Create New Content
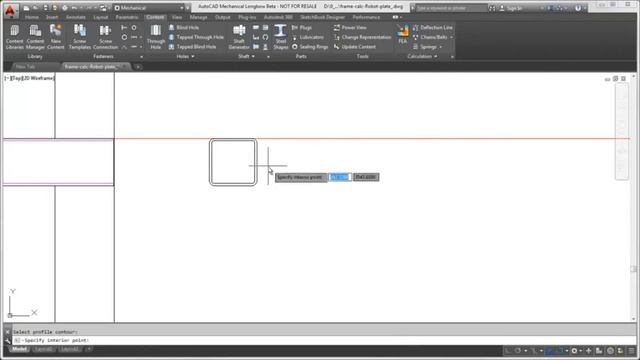This screenshot has height=360, width=640. [56, 37]
